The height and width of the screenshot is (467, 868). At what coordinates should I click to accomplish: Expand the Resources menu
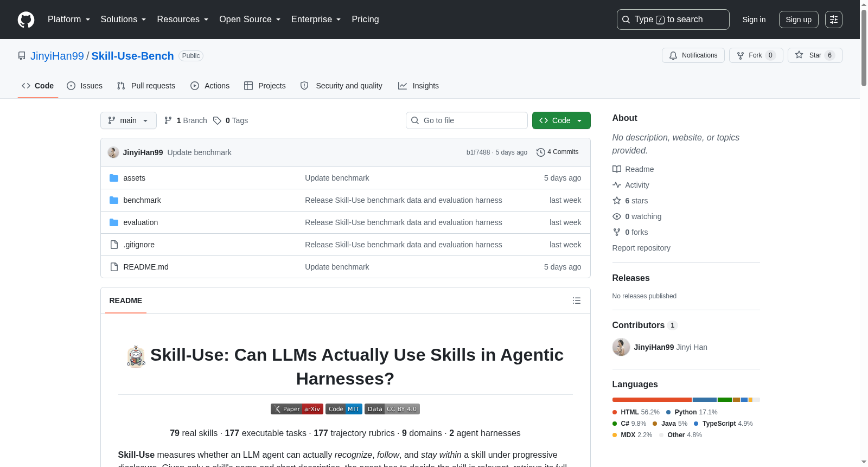183,20
